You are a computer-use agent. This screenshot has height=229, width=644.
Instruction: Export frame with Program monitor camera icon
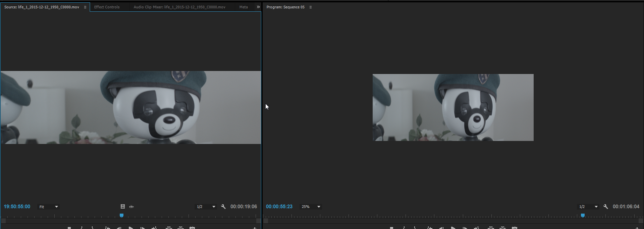[515, 228]
